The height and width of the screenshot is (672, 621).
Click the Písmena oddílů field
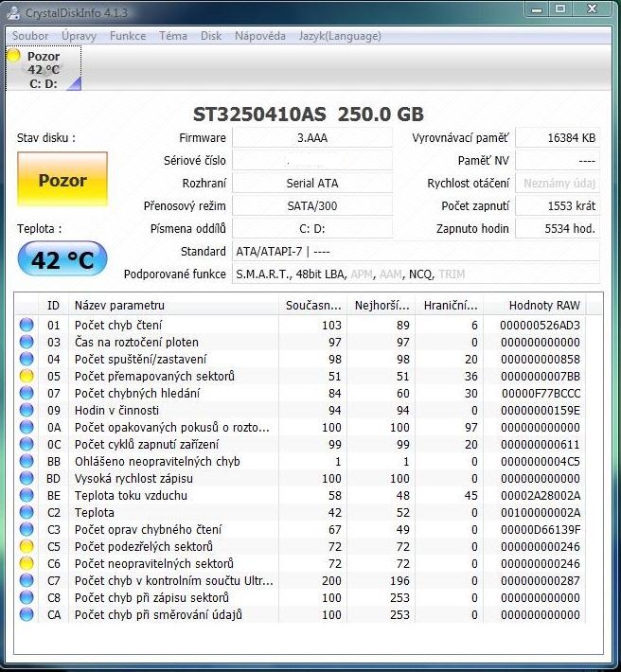click(312, 229)
